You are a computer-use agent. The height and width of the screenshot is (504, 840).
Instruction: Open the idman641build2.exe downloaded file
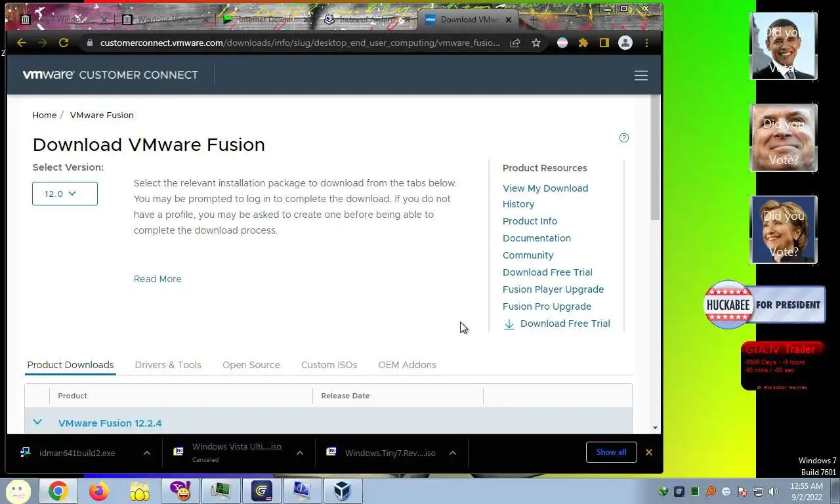[x=77, y=453]
